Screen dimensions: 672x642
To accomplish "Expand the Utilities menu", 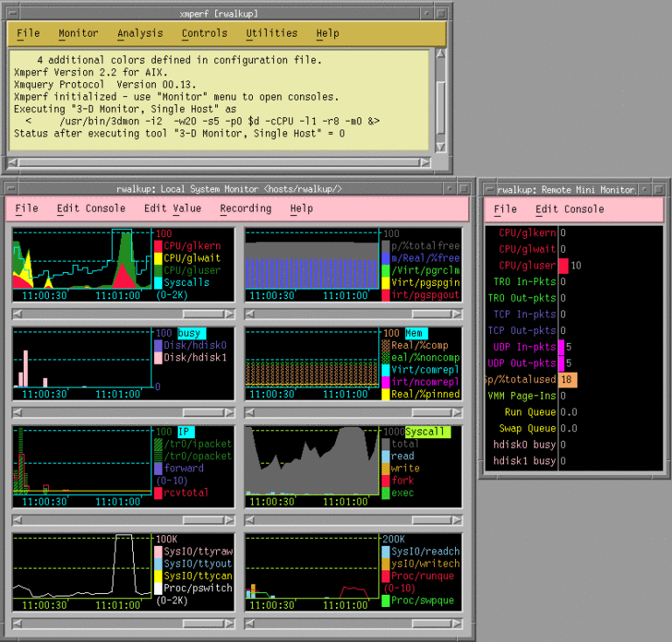I will [x=271, y=33].
